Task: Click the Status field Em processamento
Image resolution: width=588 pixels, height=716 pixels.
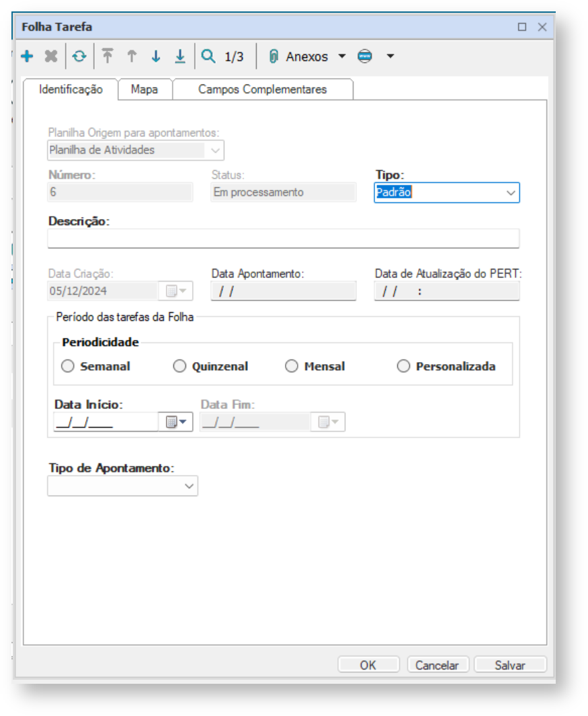Action: pyautogui.click(x=284, y=192)
